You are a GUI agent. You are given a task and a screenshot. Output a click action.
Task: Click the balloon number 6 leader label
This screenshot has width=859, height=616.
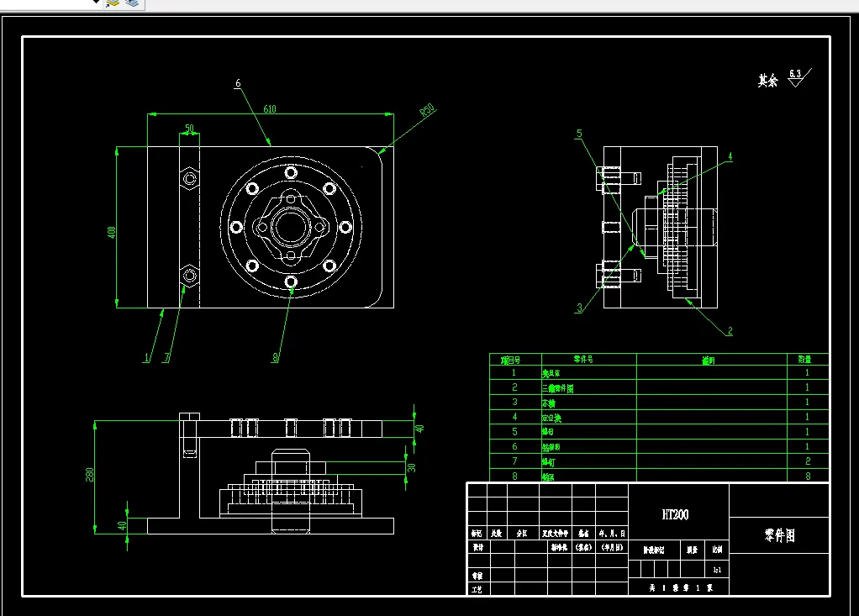238,83
